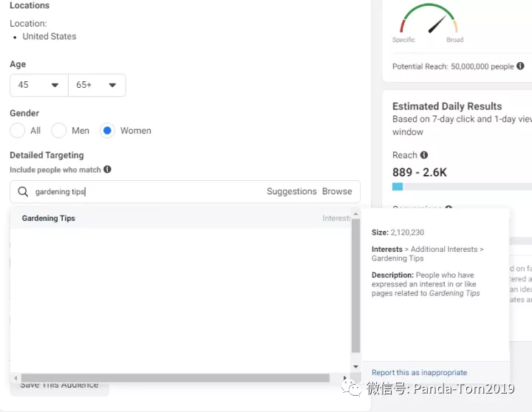Click the Size: 2,120,230 value
Viewport: 532px width, 412px height.
(x=398, y=233)
